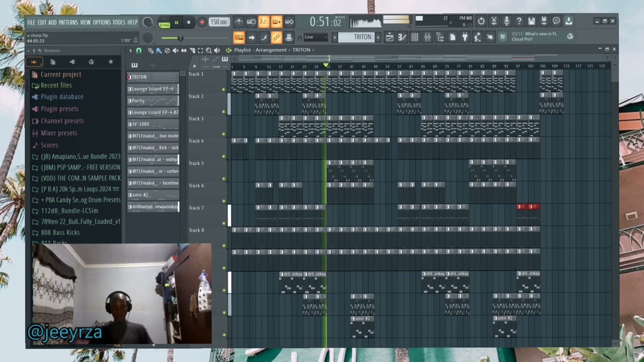
Task: Open the HELP menu
Action: 132,22
